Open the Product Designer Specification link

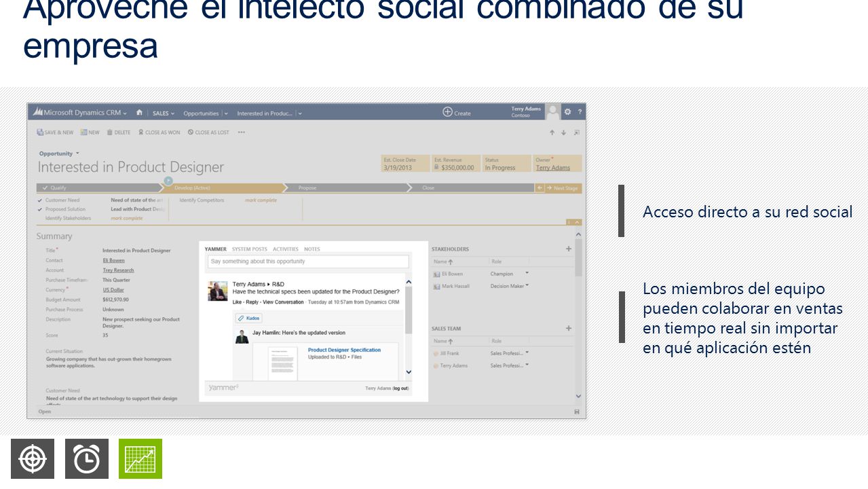344,350
